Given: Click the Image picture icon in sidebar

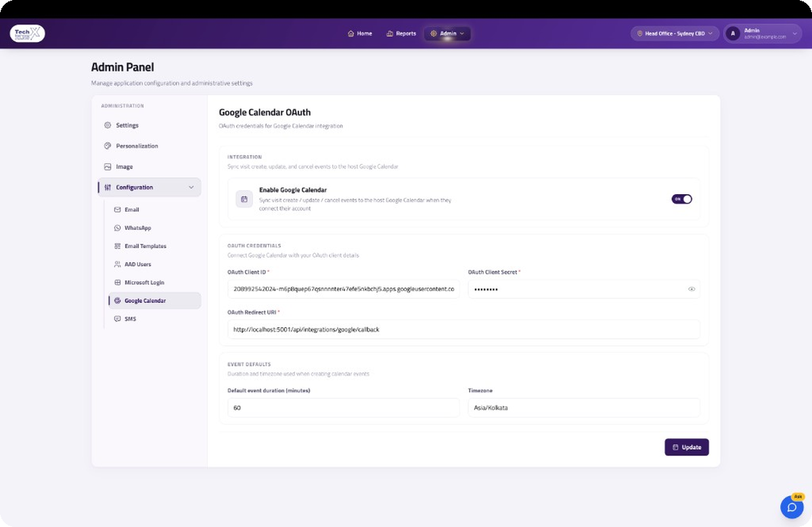Looking at the screenshot, I should [x=108, y=166].
